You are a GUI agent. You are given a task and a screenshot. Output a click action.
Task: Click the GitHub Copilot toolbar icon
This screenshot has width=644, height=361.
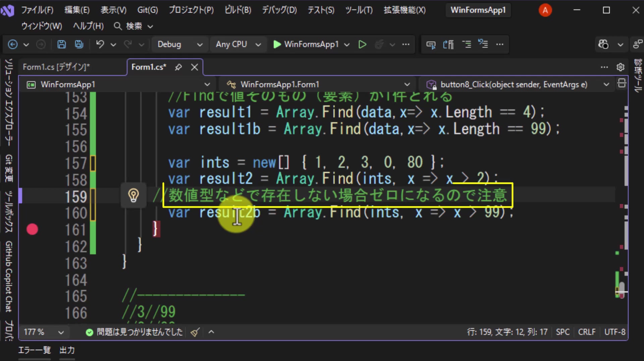603,44
